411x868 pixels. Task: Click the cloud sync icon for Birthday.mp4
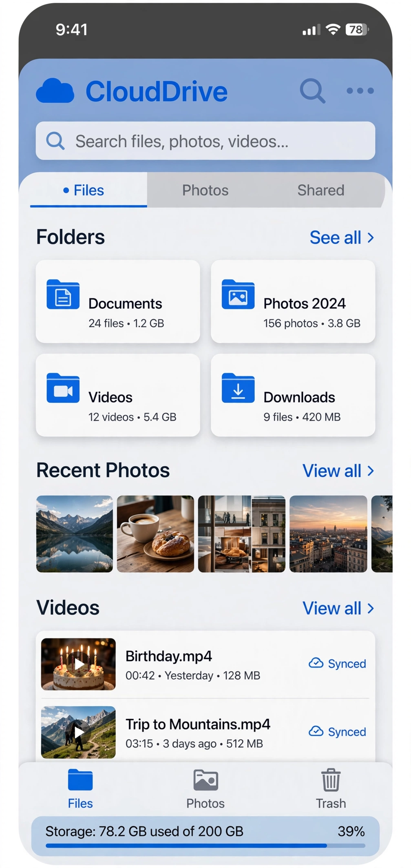tap(316, 663)
